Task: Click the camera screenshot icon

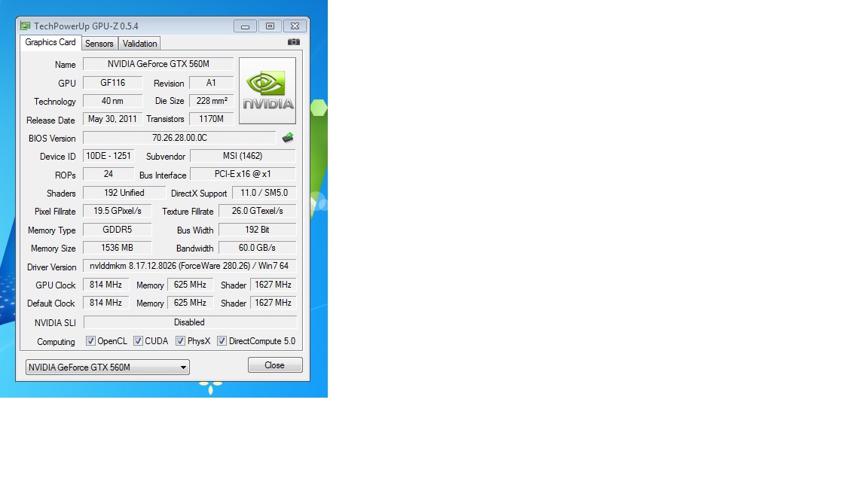Action: pyautogui.click(x=294, y=42)
